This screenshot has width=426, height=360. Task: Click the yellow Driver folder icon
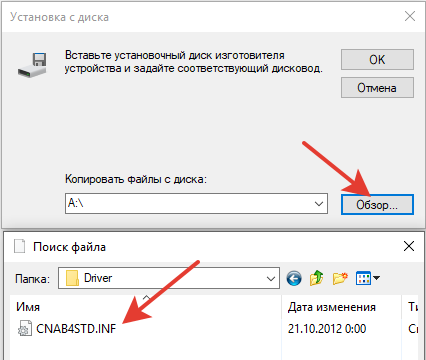(x=72, y=278)
